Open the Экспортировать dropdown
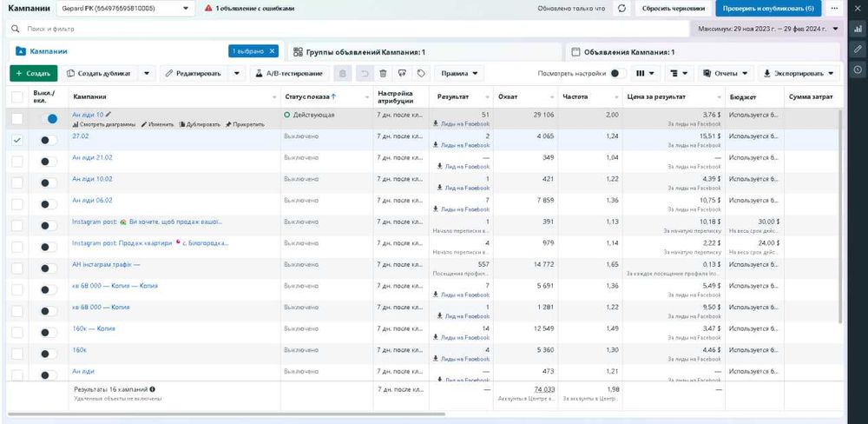 [x=799, y=73]
